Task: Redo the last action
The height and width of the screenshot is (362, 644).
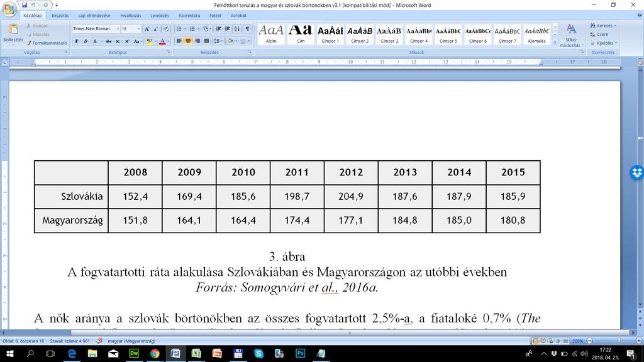Action: (x=45, y=5)
